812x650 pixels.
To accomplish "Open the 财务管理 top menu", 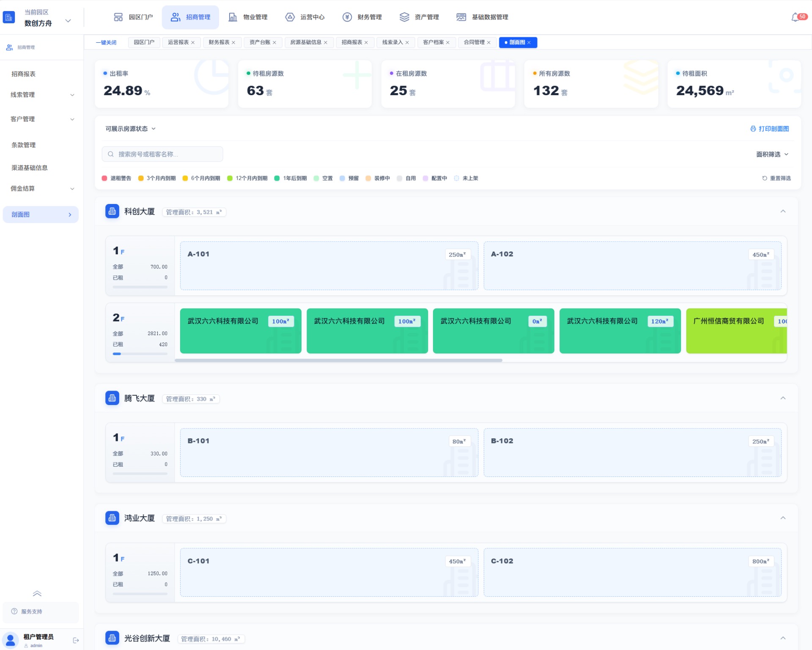I will 362,17.
